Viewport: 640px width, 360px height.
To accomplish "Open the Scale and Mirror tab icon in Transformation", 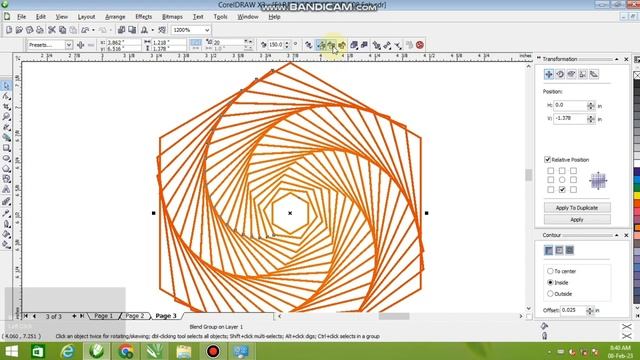I will [571, 74].
